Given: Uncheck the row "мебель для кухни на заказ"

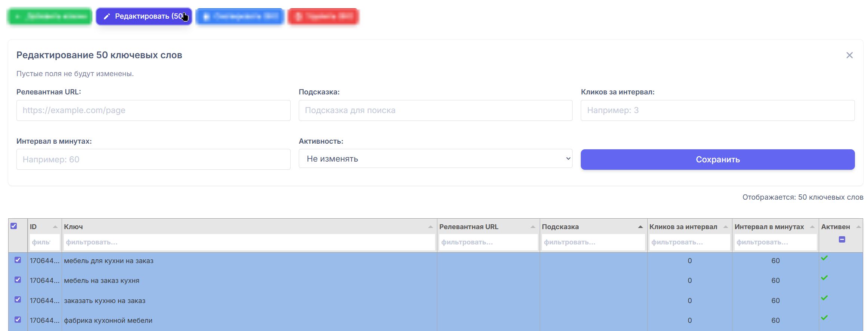Looking at the screenshot, I should (x=18, y=260).
